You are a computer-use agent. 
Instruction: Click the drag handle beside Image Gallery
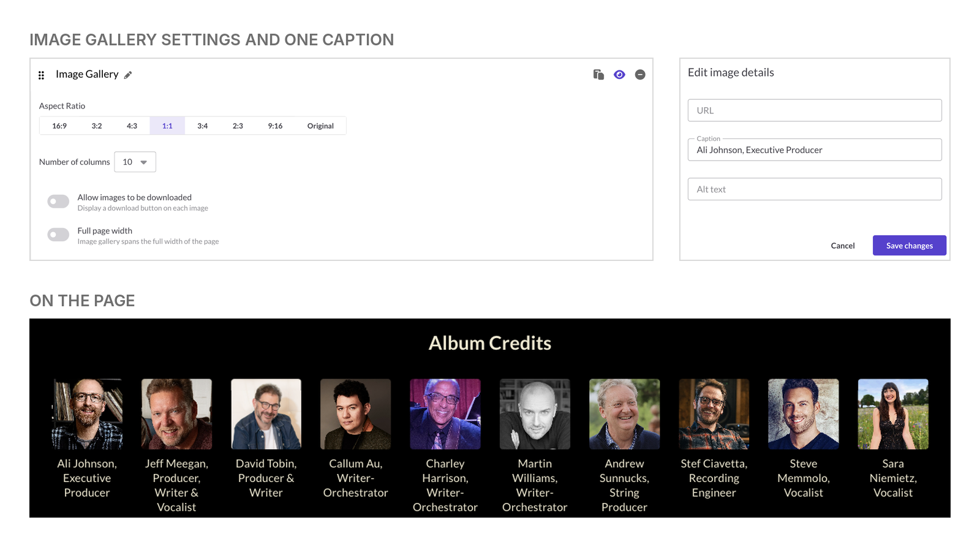click(x=41, y=75)
